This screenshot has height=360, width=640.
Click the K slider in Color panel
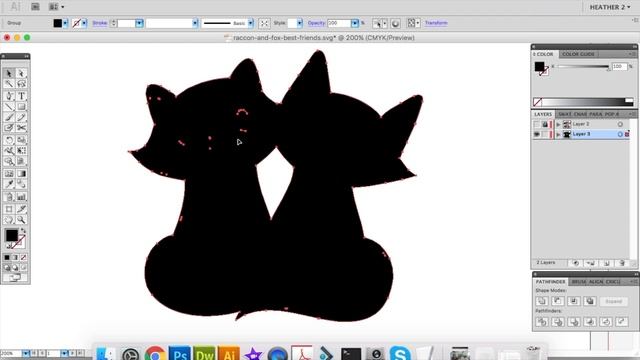pyautogui.click(x=583, y=67)
